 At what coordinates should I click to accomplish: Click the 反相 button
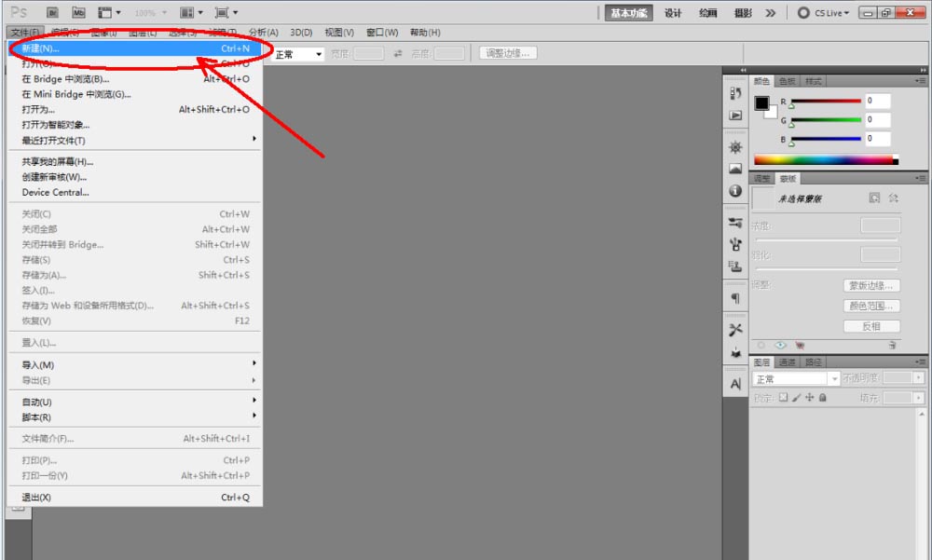(871, 326)
